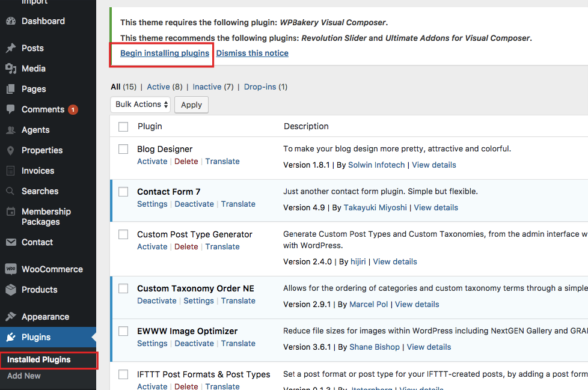Click the Posts pushpin icon
Image resolution: width=588 pixels, height=390 pixels.
(11, 48)
